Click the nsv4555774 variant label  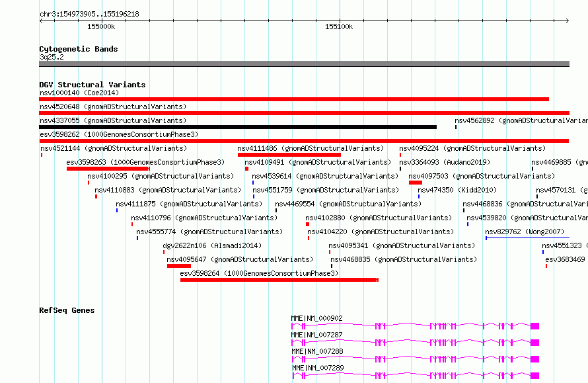209,232
